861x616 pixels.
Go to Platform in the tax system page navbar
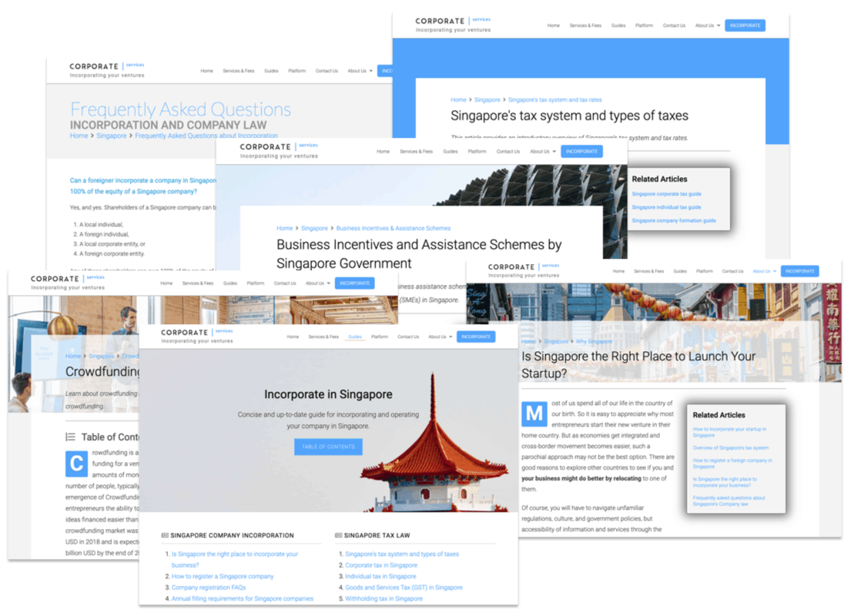point(644,25)
